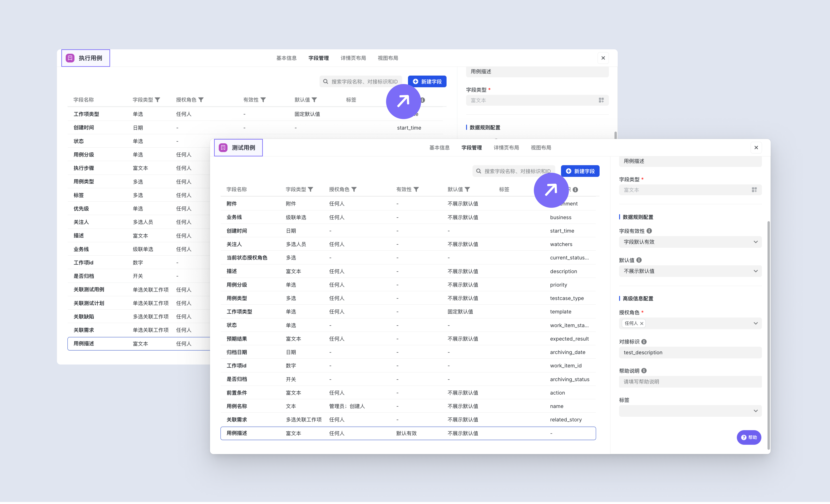Image resolution: width=830 pixels, height=504 pixels.
Task: Click the grid icon in 执行用例 字段类型 box
Action: click(601, 100)
